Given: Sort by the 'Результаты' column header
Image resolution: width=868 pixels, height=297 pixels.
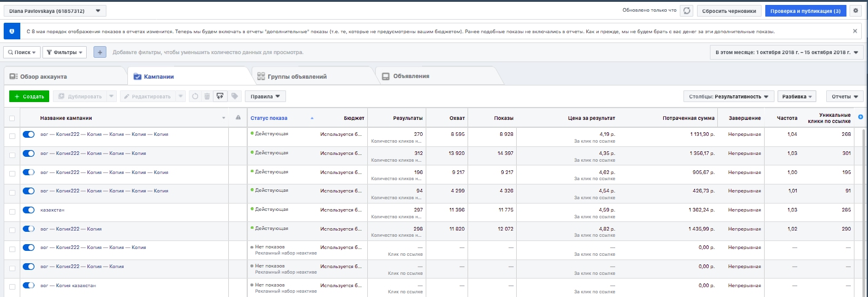Looking at the screenshot, I should click(x=408, y=118).
